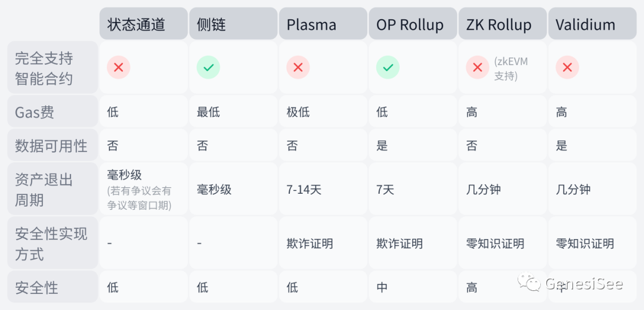The height and width of the screenshot is (310, 644).
Task: Click the green checkmark under 侧链
Action: 208,67
